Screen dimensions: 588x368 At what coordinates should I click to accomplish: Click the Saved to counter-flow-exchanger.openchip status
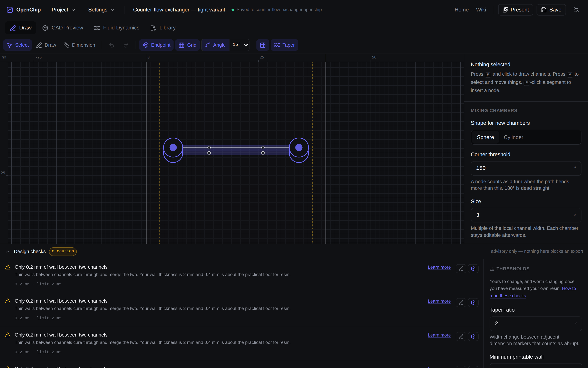click(276, 10)
